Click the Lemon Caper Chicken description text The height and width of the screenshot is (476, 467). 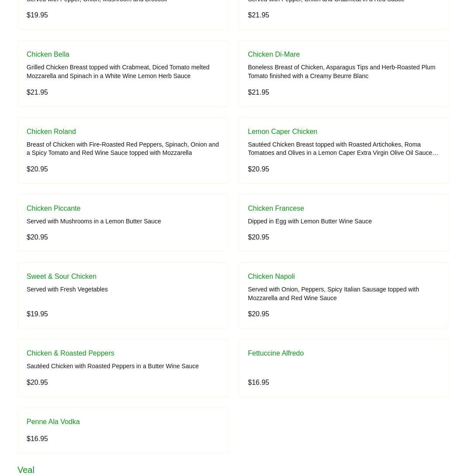(343, 149)
